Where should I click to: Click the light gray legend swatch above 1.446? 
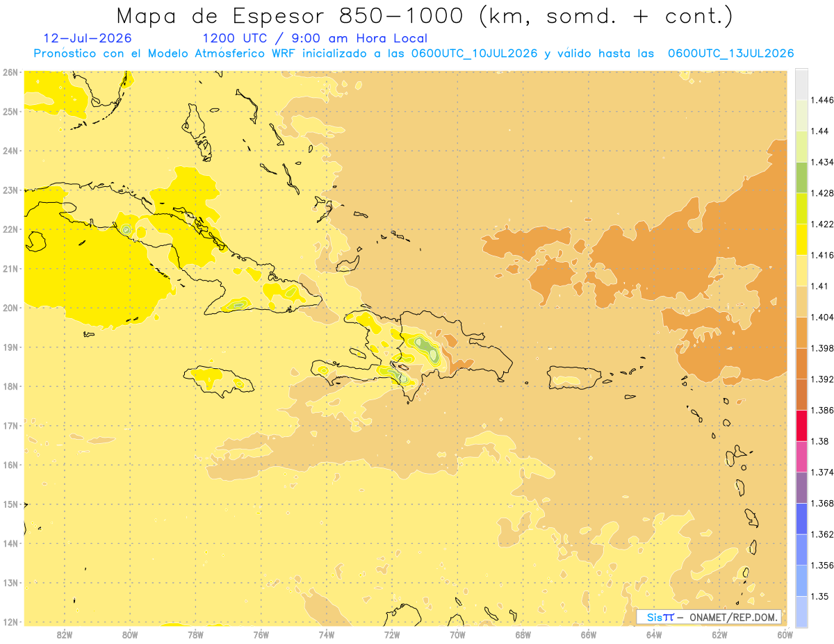(x=801, y=85)
